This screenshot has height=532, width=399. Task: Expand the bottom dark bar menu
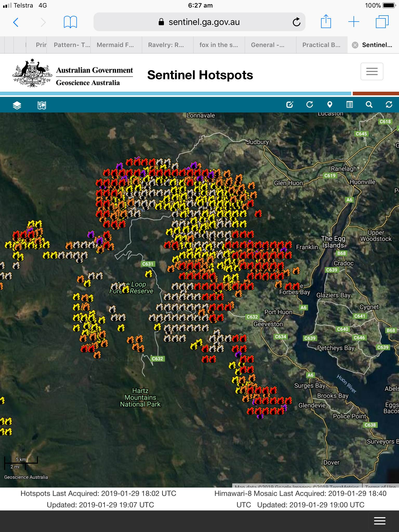(x=380, y=521)
